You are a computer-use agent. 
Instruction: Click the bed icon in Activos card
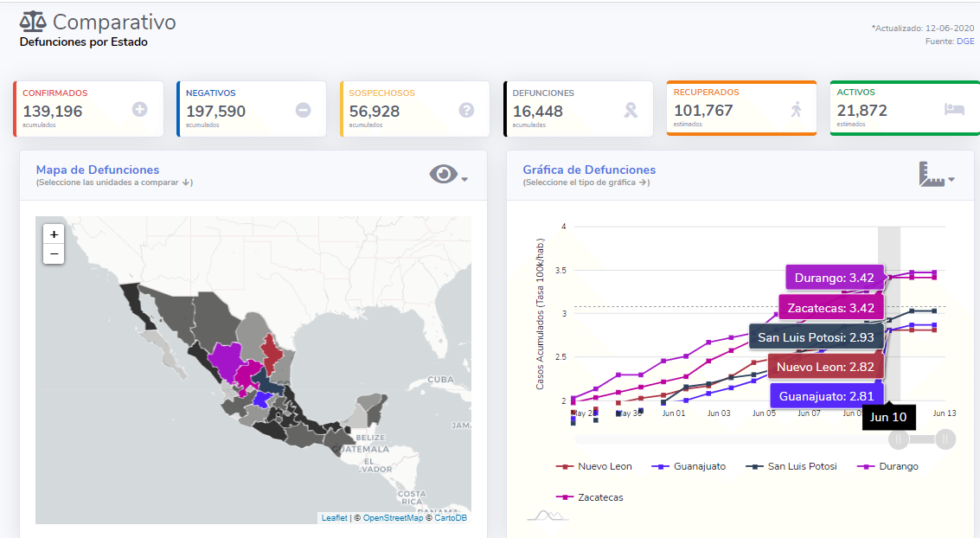click(x=954, y=109)
